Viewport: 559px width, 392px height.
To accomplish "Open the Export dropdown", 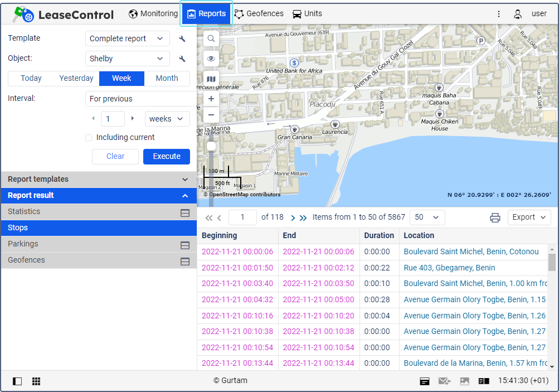I will (529, 217).
